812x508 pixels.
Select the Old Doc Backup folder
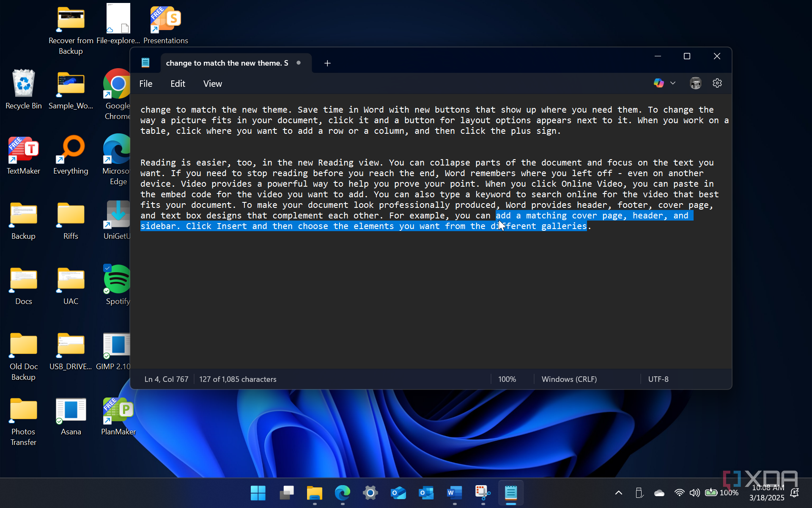click(24, 356)
